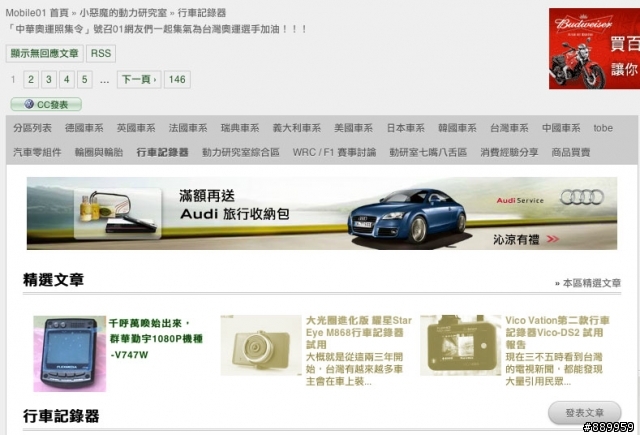Click 下一頁 next page button
Viewport: 640px width, 435px height.
click(x=139, y=80)
